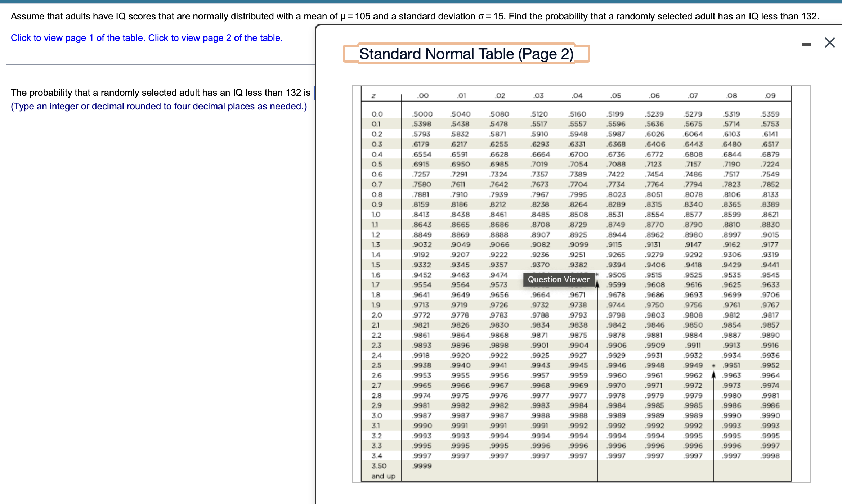Click value .9951 in row 2.5
The width and height of the screenshot is (842, 504).
click(732, 365)
